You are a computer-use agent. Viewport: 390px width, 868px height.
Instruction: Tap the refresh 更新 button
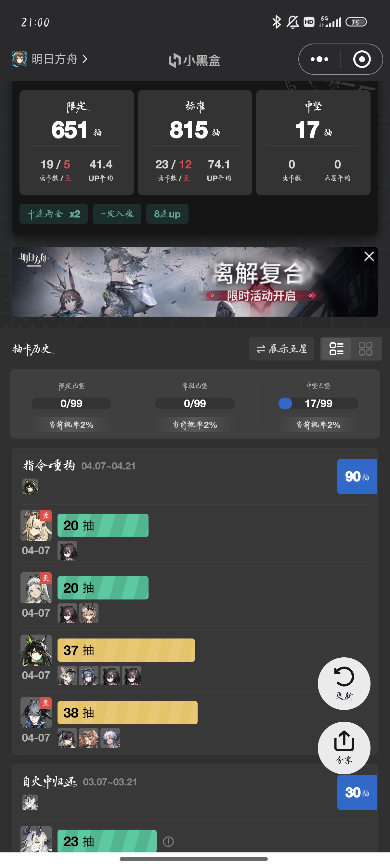coord(344,683)
